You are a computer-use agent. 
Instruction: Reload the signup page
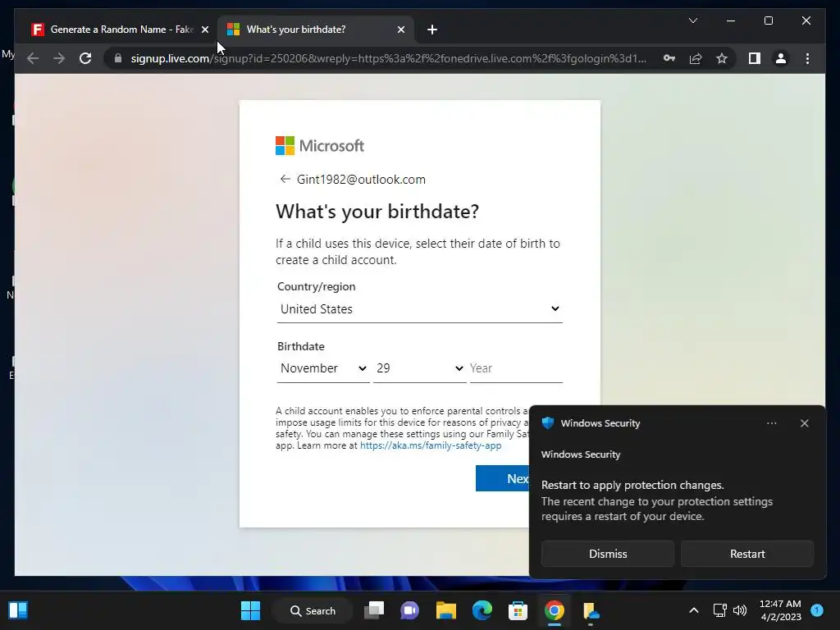coord(85,58)
